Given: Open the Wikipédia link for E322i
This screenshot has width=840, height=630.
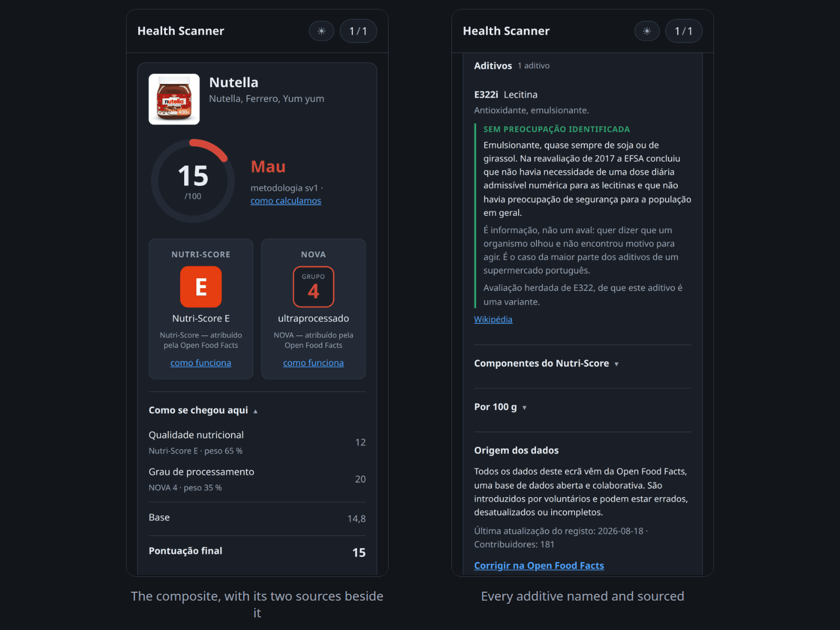Looking at the screenshot, I should pos(493,319).
